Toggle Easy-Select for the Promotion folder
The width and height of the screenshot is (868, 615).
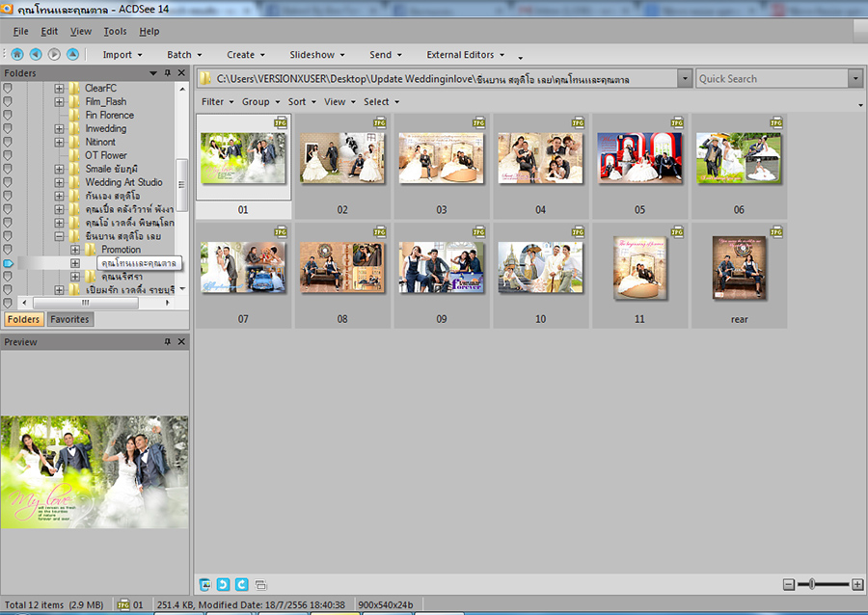pos(8,250)
